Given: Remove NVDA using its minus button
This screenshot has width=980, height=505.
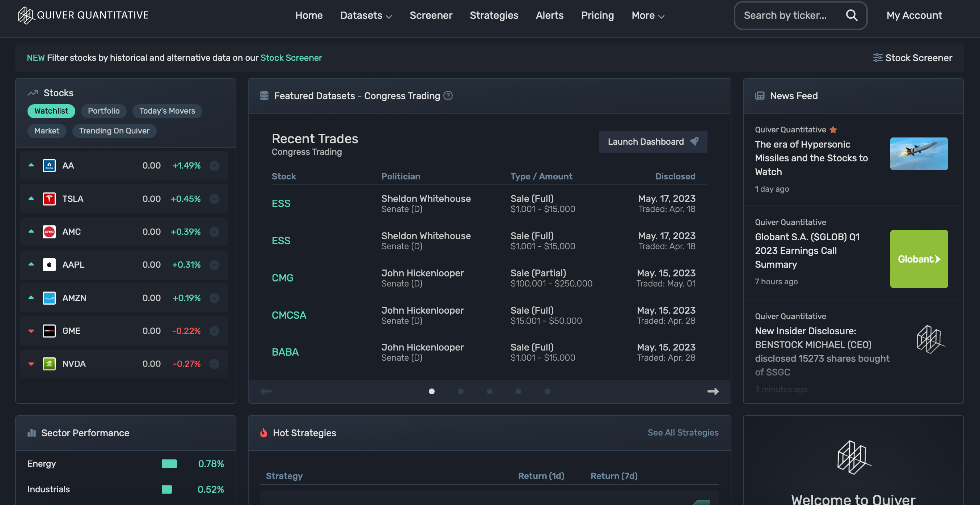Looking at the screenshot, I should pyautogui.click(x=214, y=364).
